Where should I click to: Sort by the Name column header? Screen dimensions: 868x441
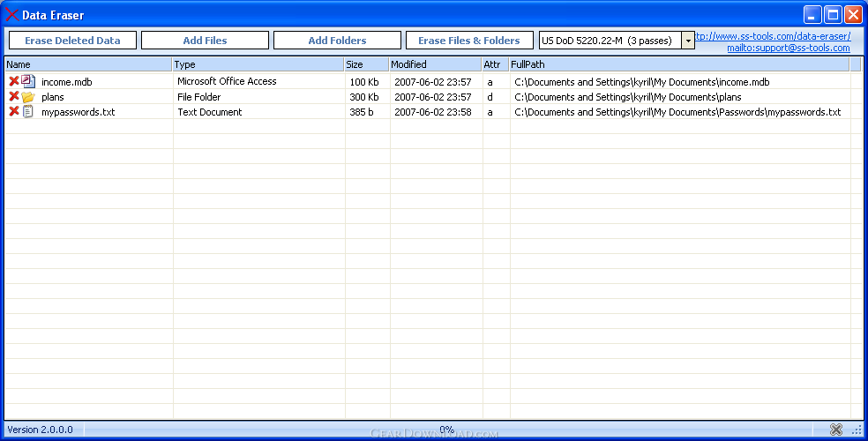click(x=88, y=64)
